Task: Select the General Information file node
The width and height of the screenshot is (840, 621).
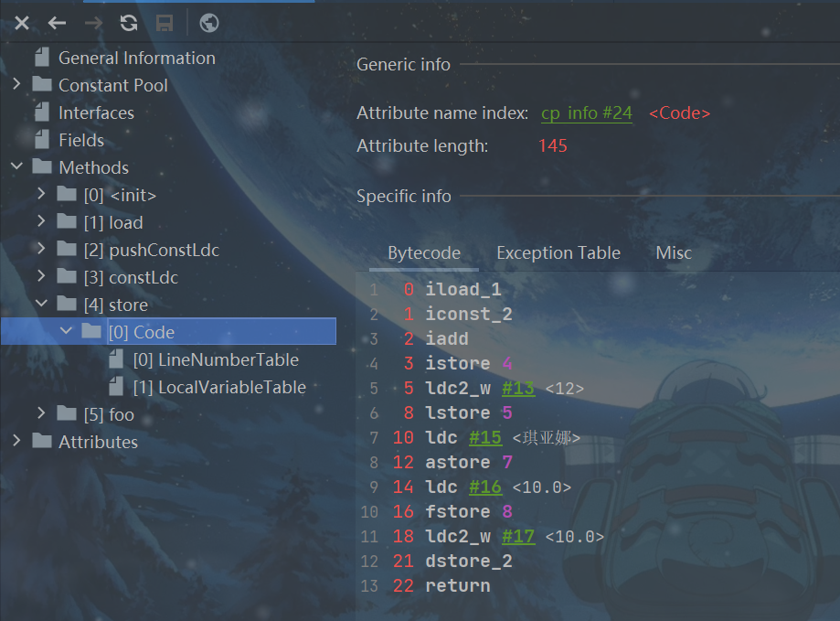Action: [x=136, y=58]
